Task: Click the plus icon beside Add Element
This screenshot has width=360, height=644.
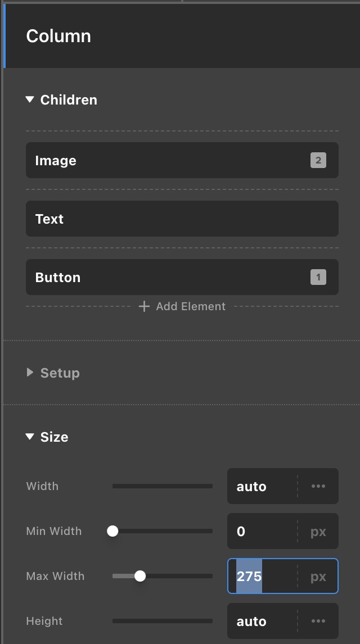Action: click(x=144, y=306)
